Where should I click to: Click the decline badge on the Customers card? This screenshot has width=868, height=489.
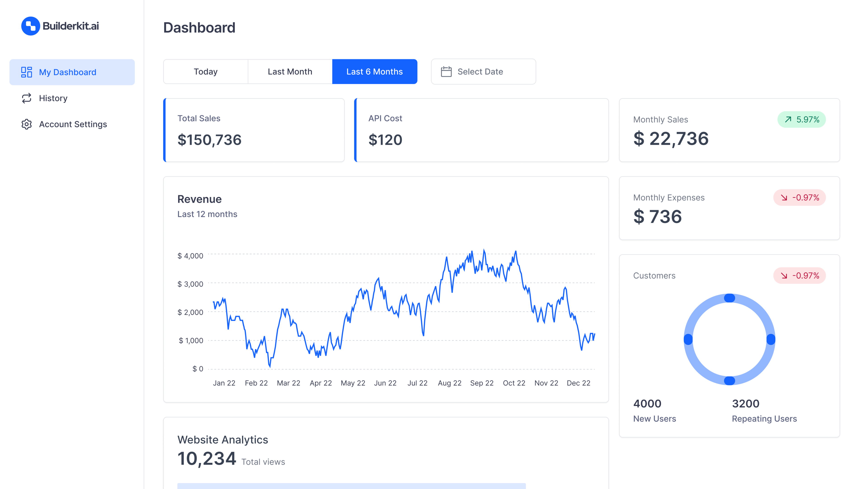coord(800,276)
